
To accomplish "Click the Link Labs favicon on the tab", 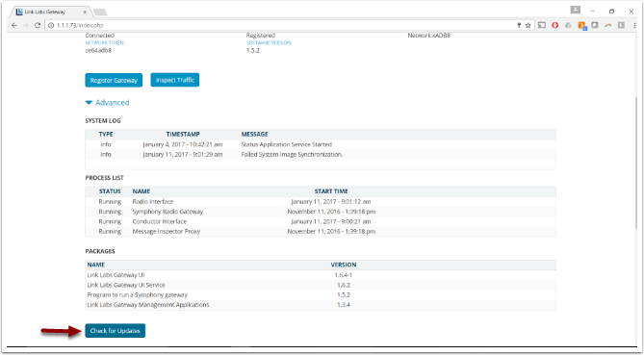I will [19, 12].
